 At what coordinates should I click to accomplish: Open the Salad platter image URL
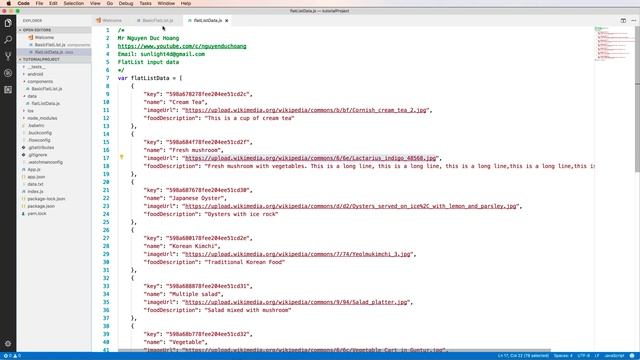click(x=296, y=302)
